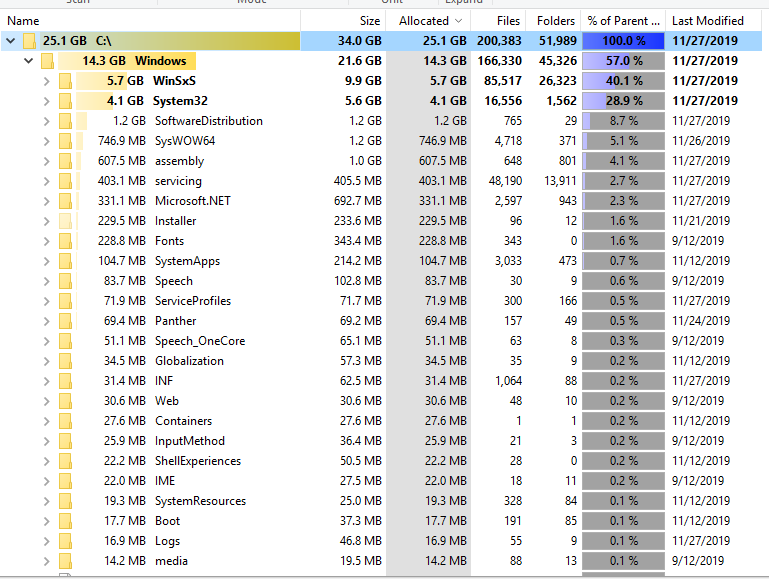Click the Speech_OneCore folder icon
This screenshot has height=579, width=769.
point(65,341)
